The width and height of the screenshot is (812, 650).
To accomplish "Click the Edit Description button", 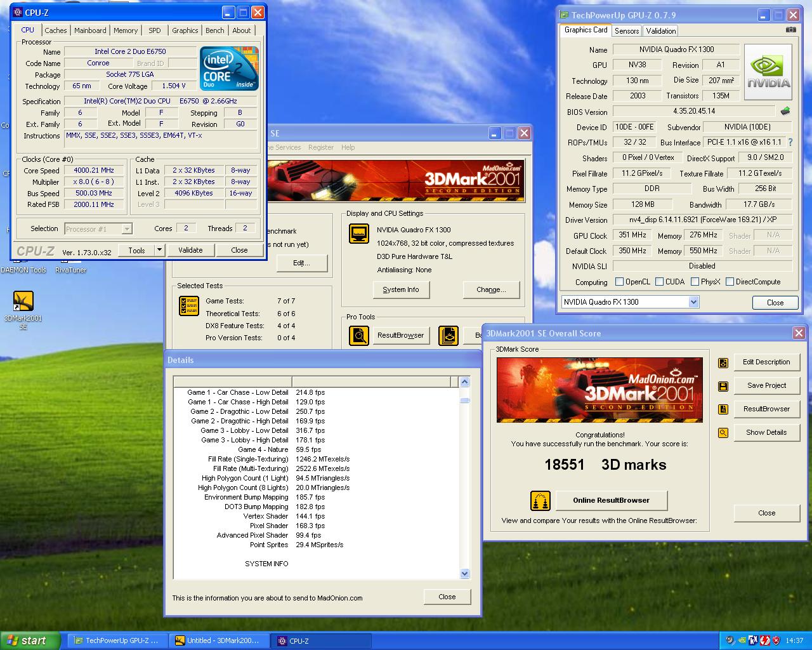I will (x=766, y=362).
